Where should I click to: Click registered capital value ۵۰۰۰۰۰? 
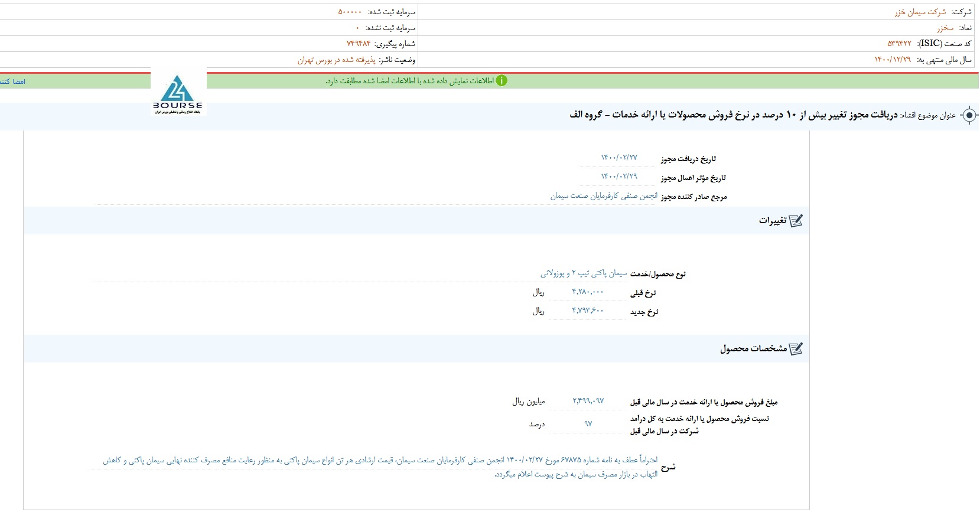[350, 12]
